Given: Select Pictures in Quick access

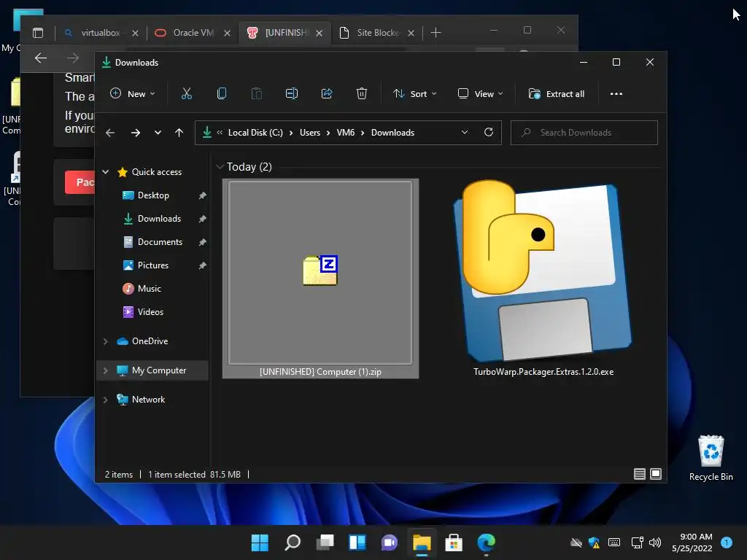Looking at the screenshot, I should pyautogui.click(x=153, y=265).
